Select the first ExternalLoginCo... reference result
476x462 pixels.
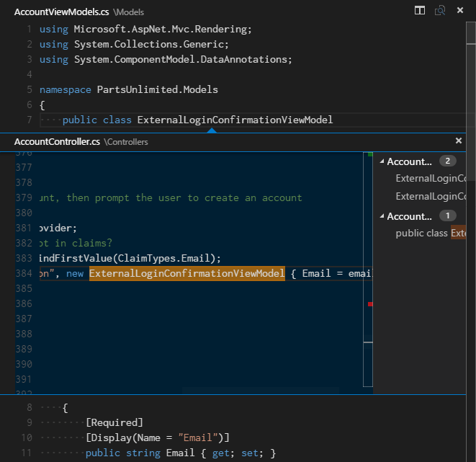pos(431,178)
